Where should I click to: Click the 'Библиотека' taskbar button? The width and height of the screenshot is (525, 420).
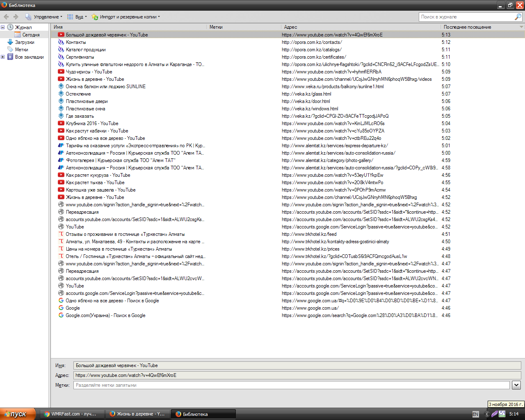[203, 414]
